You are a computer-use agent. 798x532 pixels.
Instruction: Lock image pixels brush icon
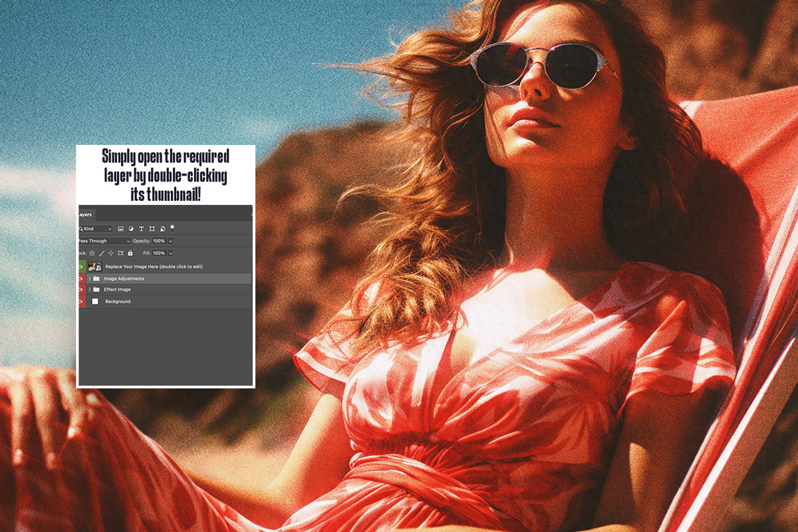(x=102, y=253)
